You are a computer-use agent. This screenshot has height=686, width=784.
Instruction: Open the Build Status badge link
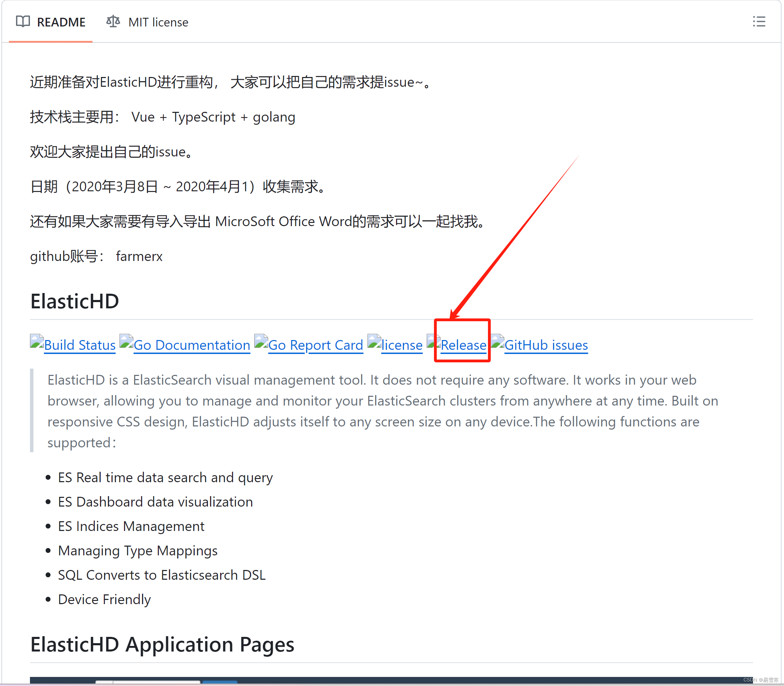(80, 345)
